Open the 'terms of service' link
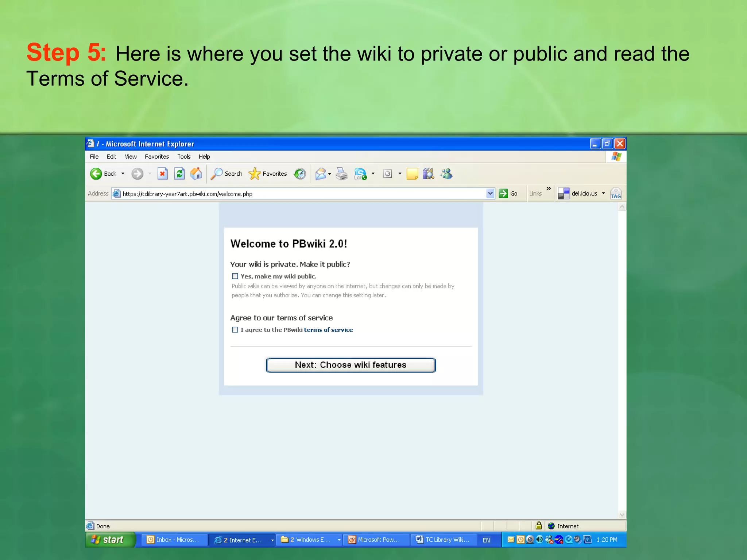747x560 pixels. coord(328,330)
